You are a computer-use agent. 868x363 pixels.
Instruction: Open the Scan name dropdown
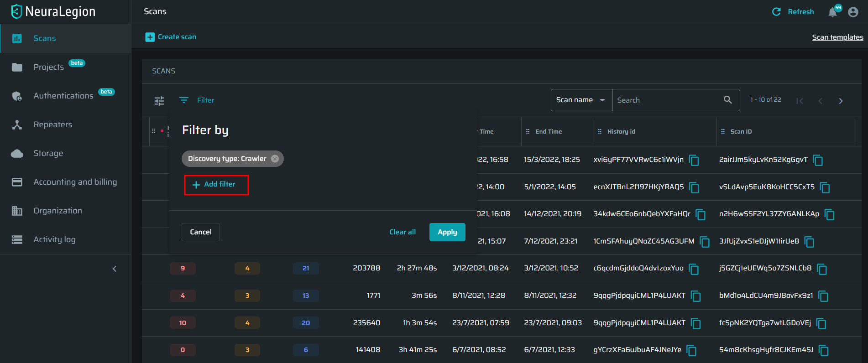[x=581, y=100]
